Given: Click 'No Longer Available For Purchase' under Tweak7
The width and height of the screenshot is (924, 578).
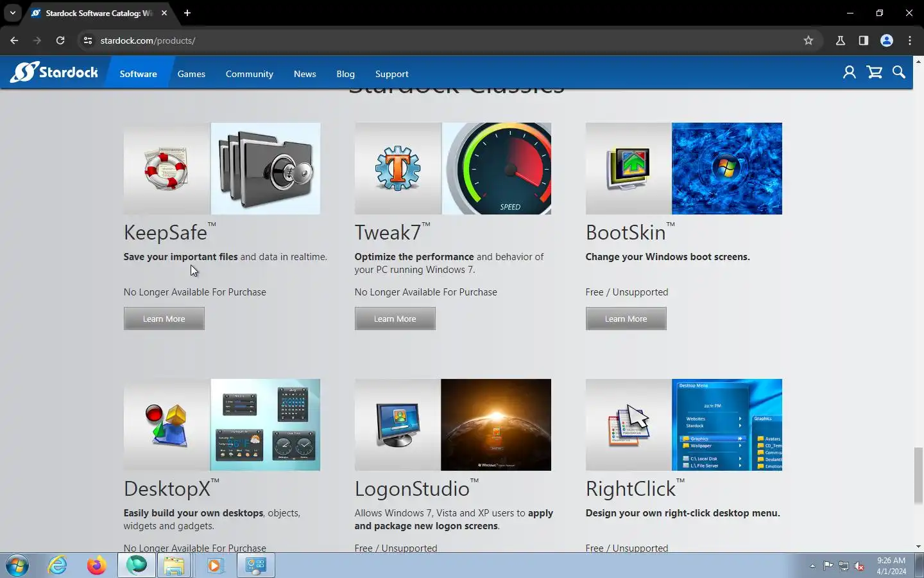Looking at the screenshot, I should pos(426,292).
